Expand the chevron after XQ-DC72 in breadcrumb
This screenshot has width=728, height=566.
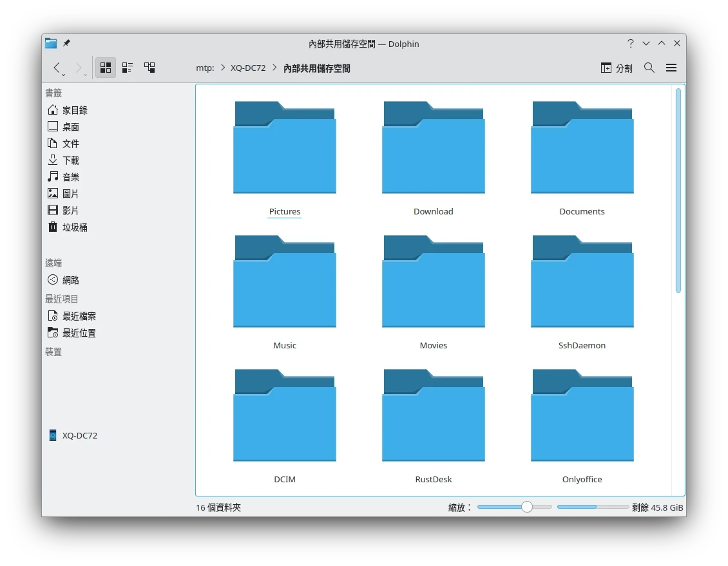pyautogui.click(x=275, y=68)
